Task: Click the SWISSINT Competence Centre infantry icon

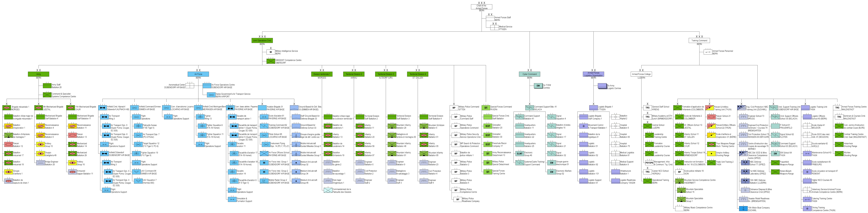Action: pyautogui.click(x=271, y=61)
